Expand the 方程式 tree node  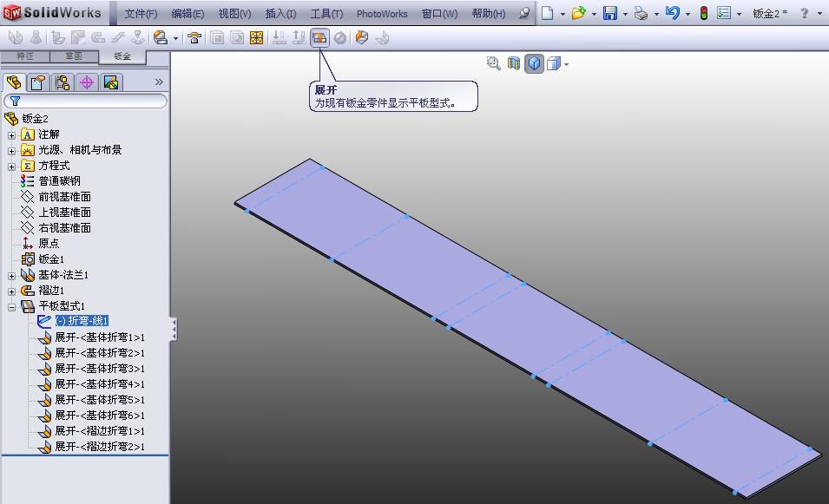(x=11, y=167)
